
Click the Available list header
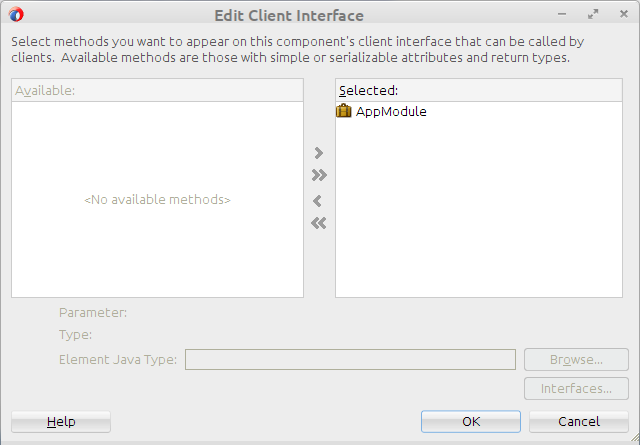click(x=157, y=91)
